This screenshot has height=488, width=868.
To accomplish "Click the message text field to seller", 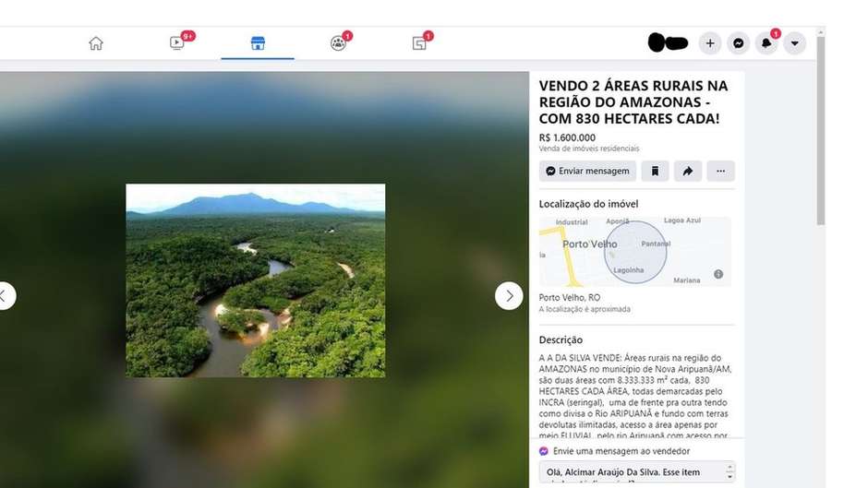I will click(637, 472).
